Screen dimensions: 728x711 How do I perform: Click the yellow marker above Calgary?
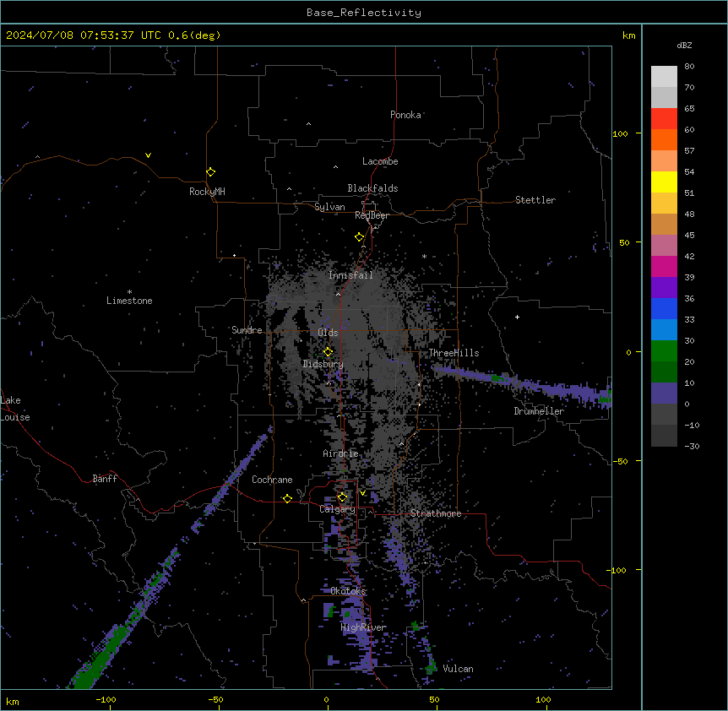click(342, 497)
